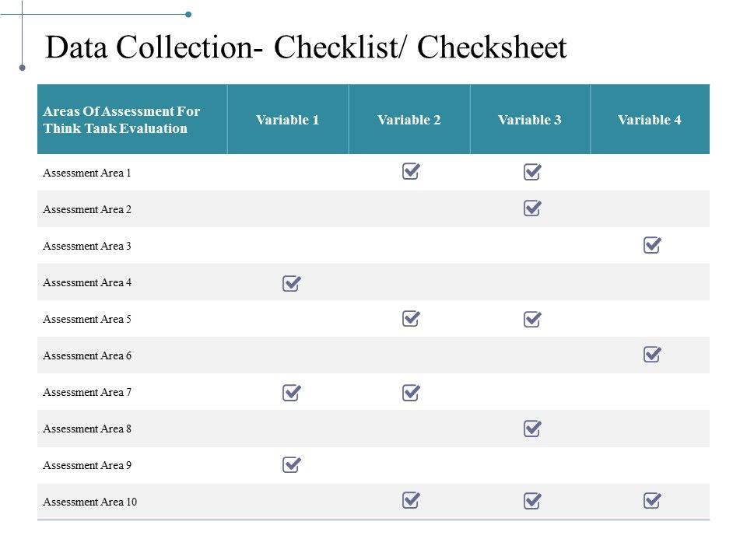Uncheck Assessment Area 8 Variable 3 checkbox
Image resolution: width=747 pixels, height=560 pixels.
tap(532, 429)
